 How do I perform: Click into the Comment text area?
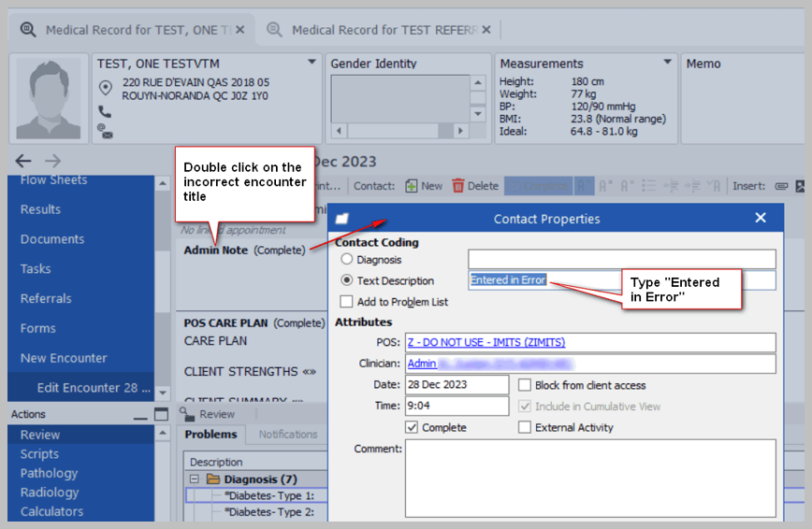coord(589,477)
